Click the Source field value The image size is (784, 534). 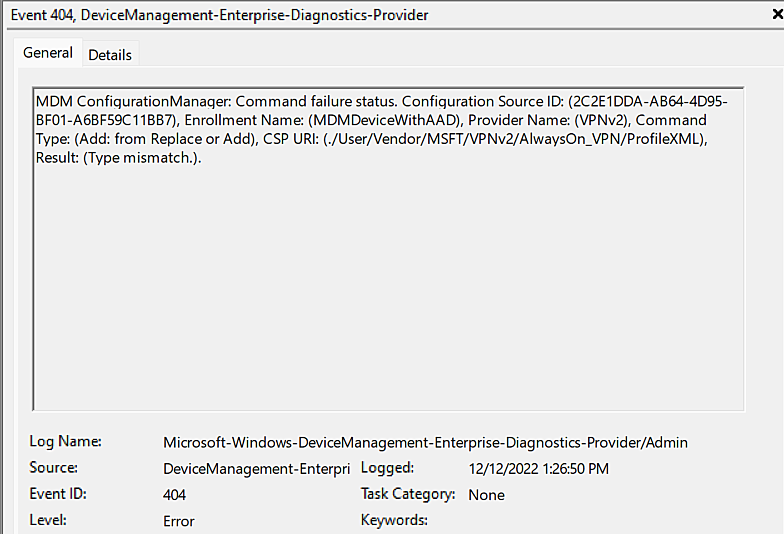(x=256, y=468)
